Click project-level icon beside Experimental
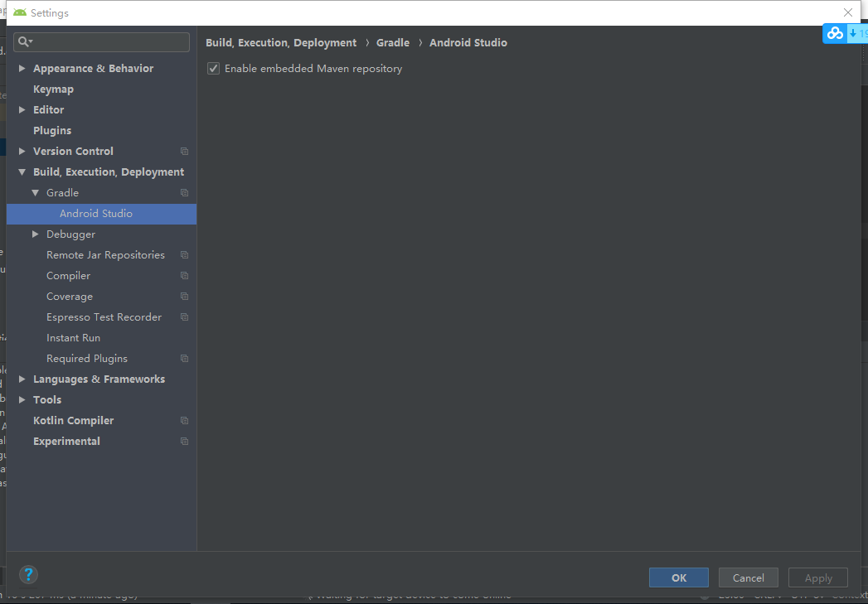 (x=184, y=442)
